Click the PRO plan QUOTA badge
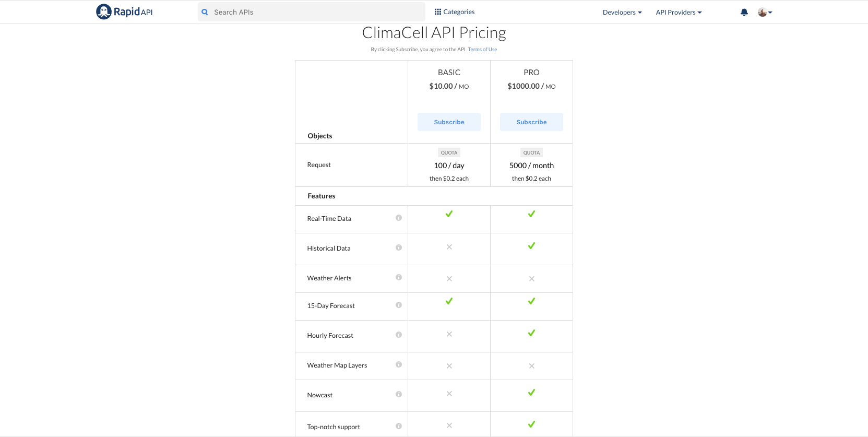Screen dimensions: 868x437 pos(531,153)
